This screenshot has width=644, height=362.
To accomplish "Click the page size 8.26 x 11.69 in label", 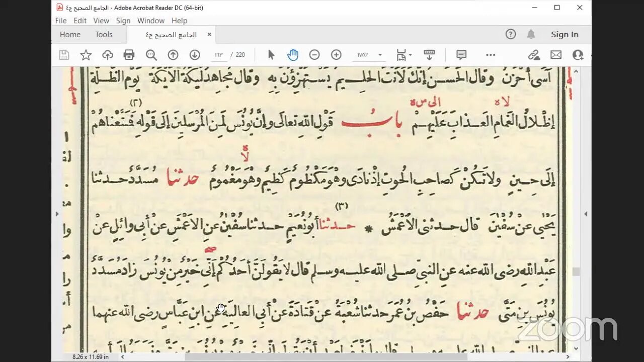I will coord(91,356).
